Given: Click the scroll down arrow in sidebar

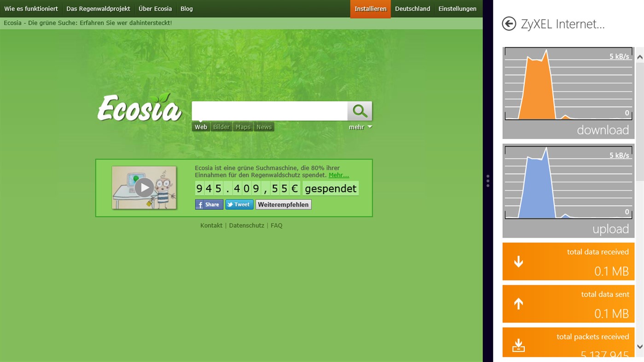Looking at the screenshot, I should click(x=639, y=346).
